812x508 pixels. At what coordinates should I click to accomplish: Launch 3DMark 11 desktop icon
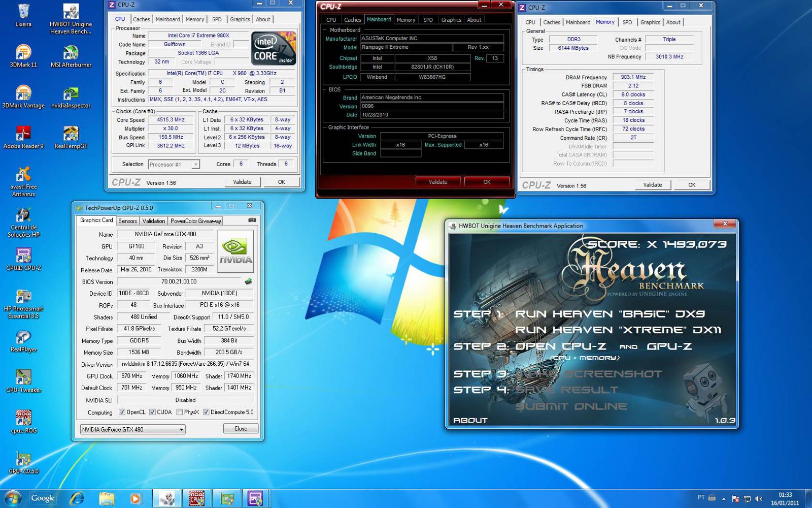pos(23,56)
